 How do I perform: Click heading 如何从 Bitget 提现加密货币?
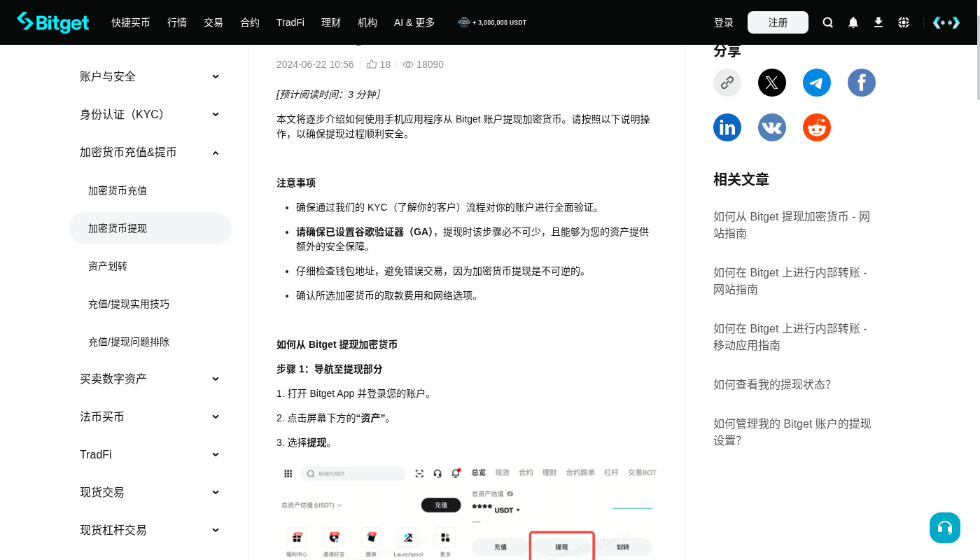(x=337, y=344)
